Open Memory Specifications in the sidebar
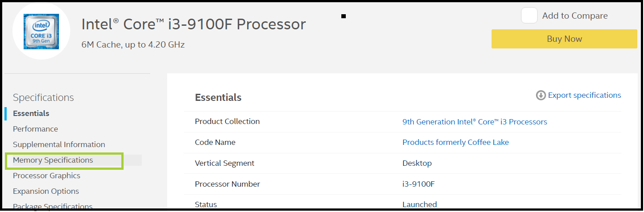The width and height of the screenshot is (644, 212). point(53,160)
